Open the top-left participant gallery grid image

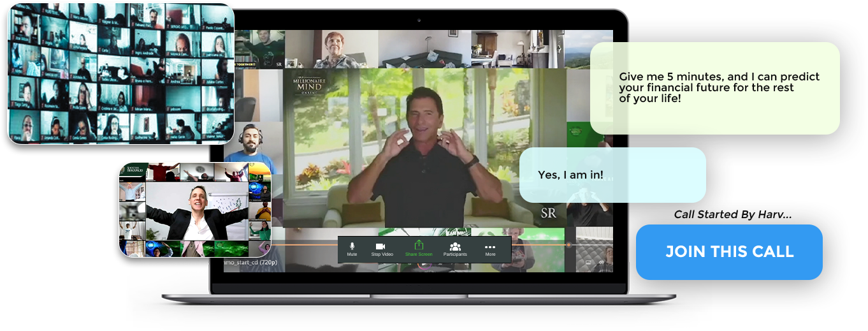(120, 73)
